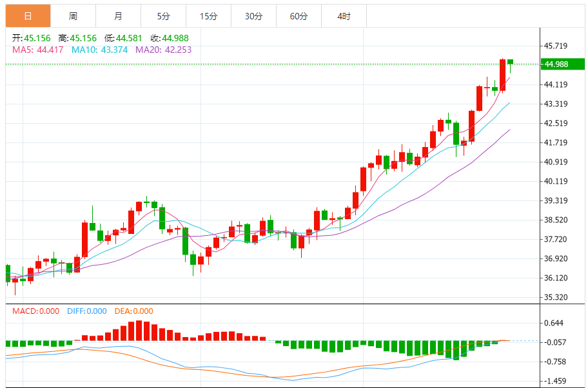This screenshot has width=588, height=388.
Task: Click the green 44.988 current price tag
Action: pyautogui.click(x=562, y=64)
